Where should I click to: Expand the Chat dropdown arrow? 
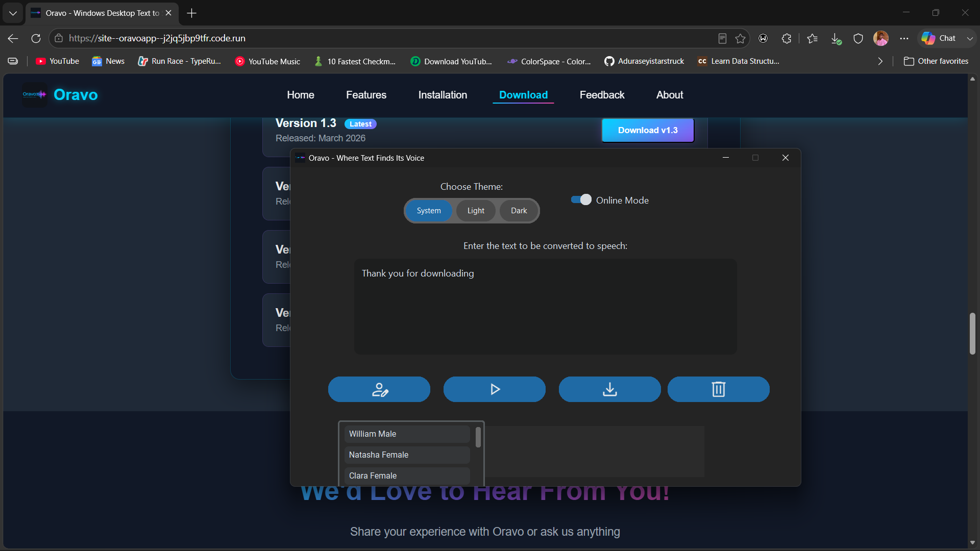(x=970, y=38)
